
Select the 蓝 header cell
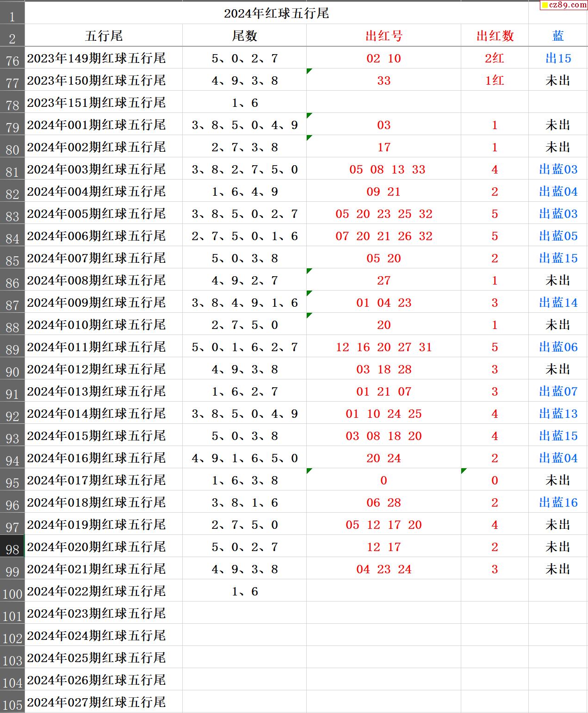558,36
